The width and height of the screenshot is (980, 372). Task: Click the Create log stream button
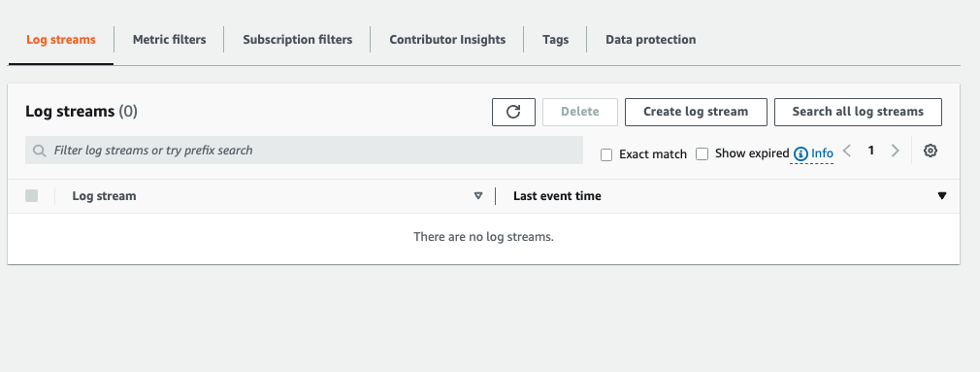point(696,112)
